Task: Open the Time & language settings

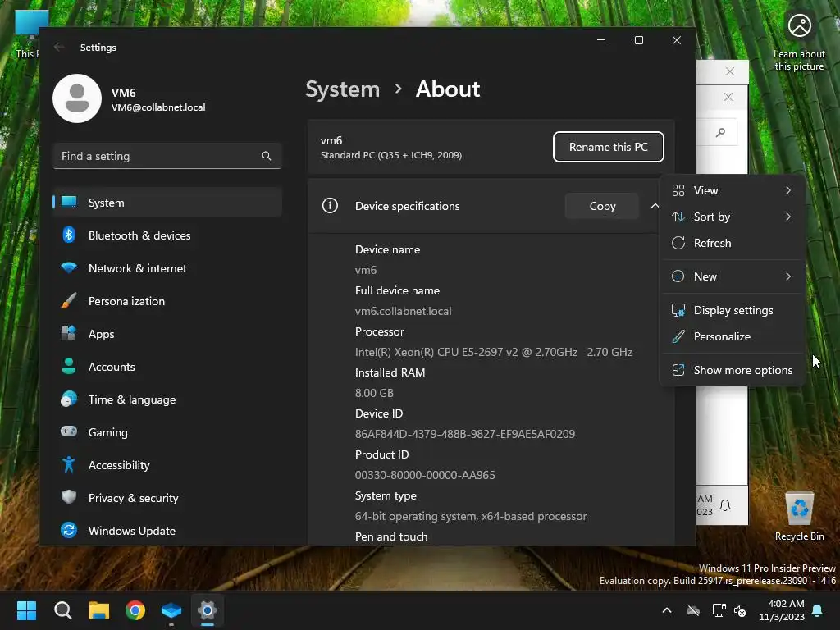Action: click(x=167, y=399)
